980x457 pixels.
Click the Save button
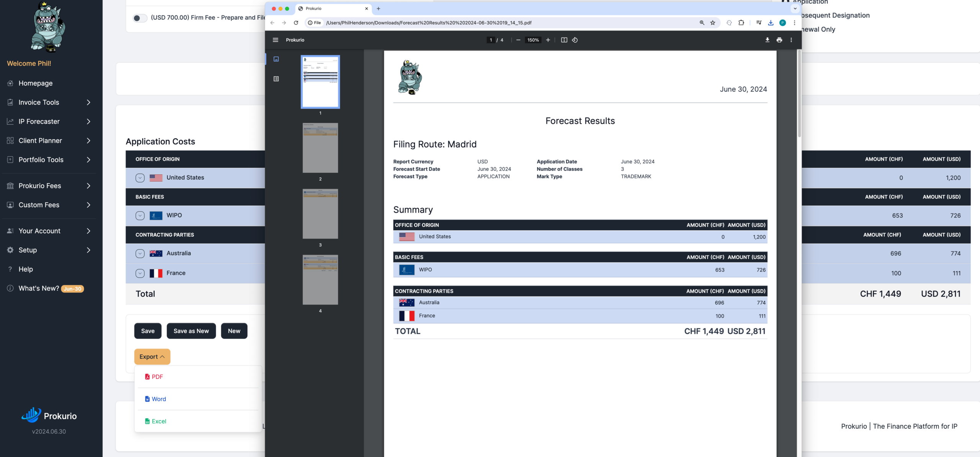[148, 331]
